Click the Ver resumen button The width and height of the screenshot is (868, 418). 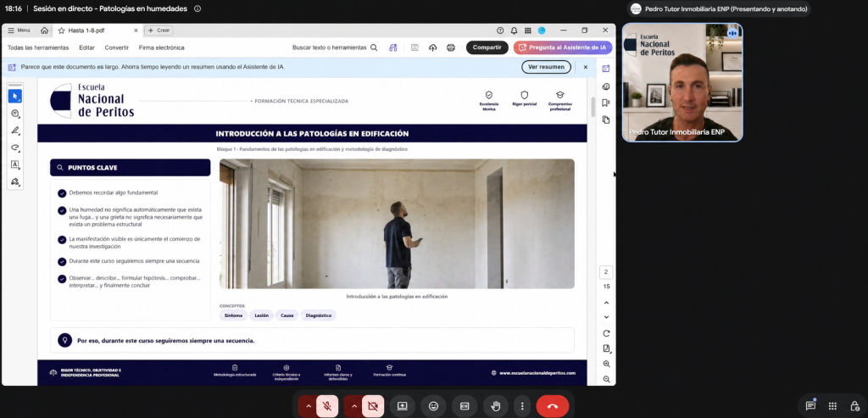point(546,67)
